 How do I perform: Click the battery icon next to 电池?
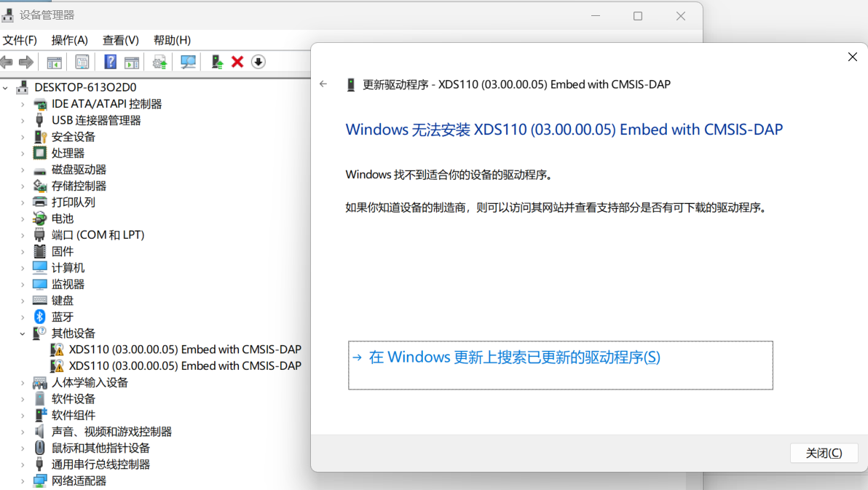[40, 218]
